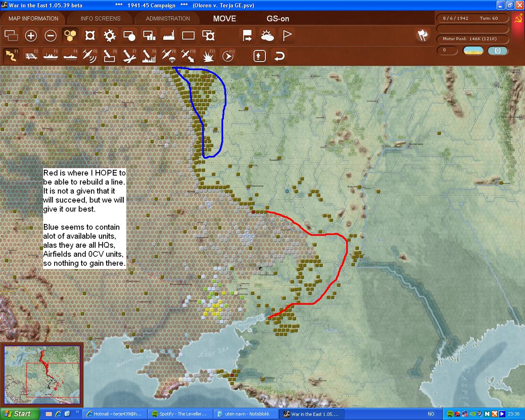This screenshot has width=525, height=420.
Task: Select the F11 explosion mode icon
Action: click(x=208, y=56)
